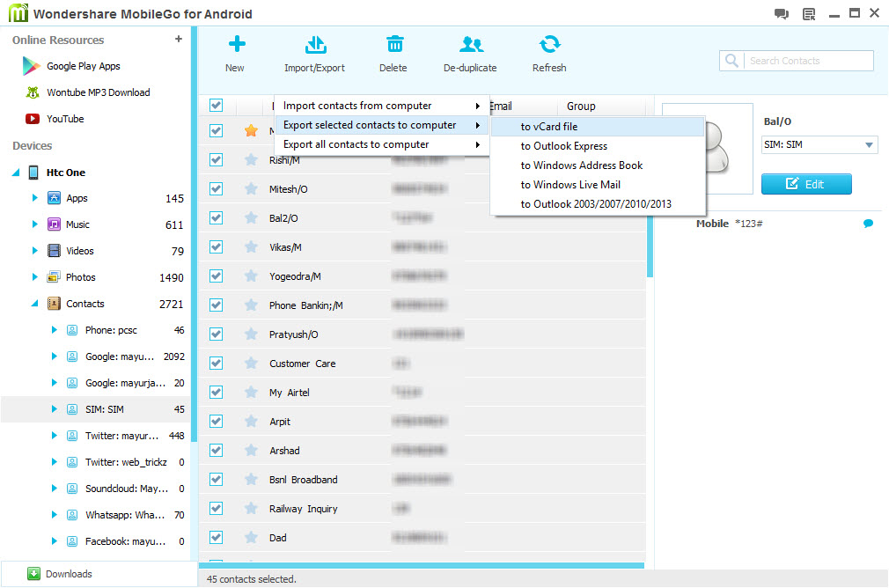Expand the Phone: pcsc account node
Screen dimensions: 889x588
54,330
